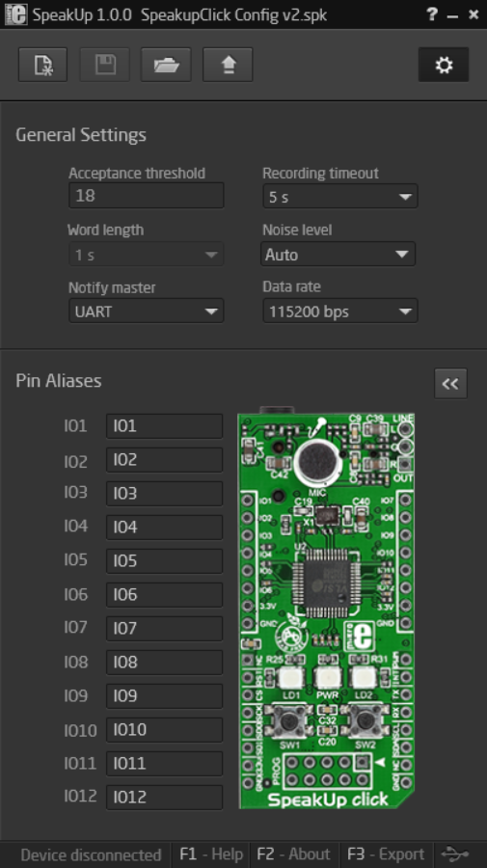Edit the IO11 alias field
This screenshot has width=487, height=868.
click(164, 764)
